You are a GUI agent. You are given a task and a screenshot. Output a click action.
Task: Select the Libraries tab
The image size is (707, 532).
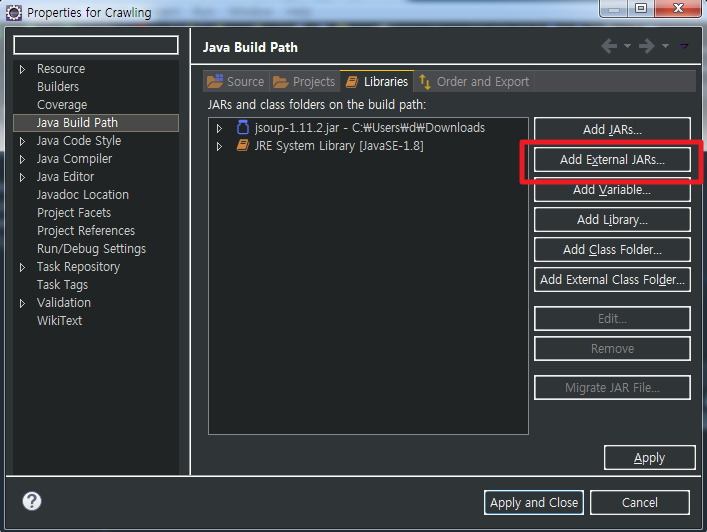(x=377, y=82)
